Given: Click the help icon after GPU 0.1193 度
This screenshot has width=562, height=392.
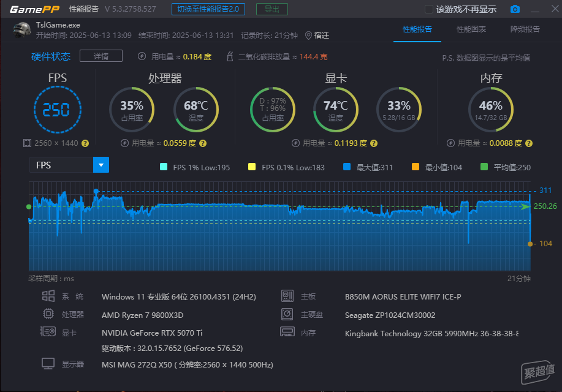Looking at the screenshot, I should coord(374,143).
